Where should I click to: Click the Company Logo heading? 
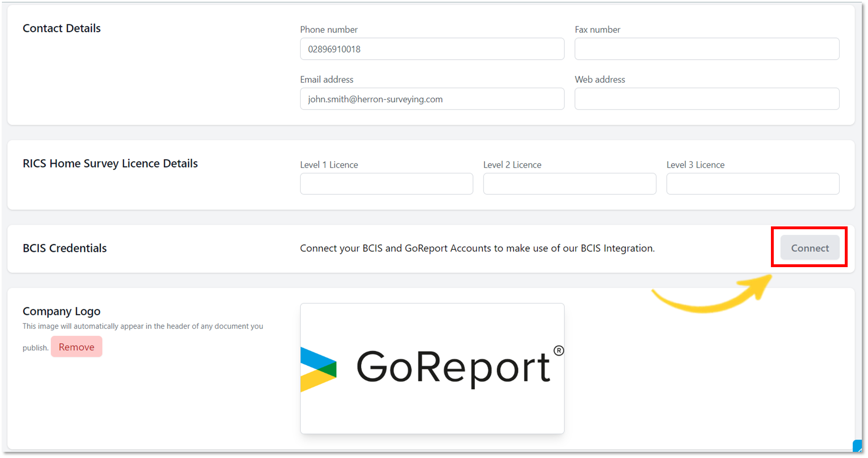[62, 311]
